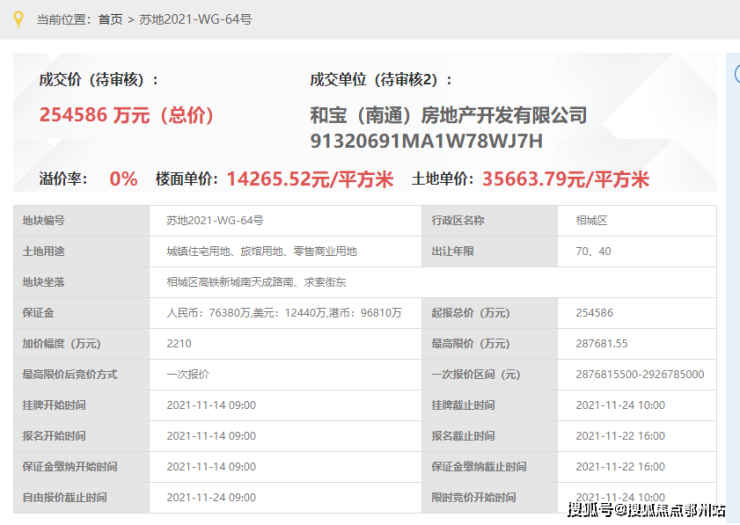
Task: Click the 最高限价 value 287681.55
Action: 602,344
